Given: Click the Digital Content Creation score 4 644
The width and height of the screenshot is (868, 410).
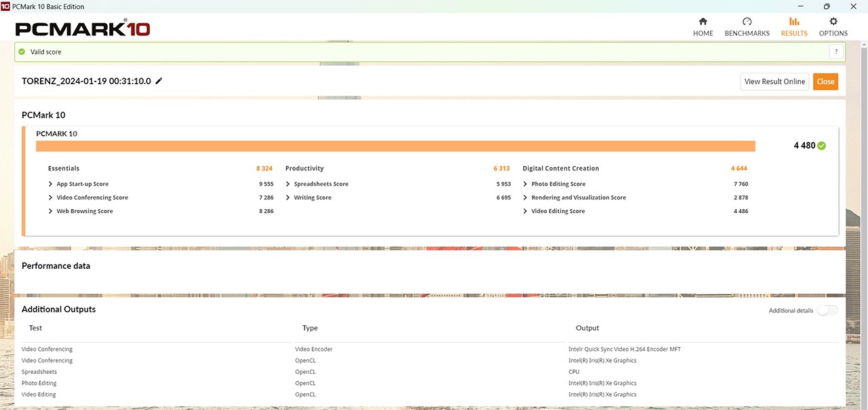Looking at the screenshot, I should [x=739, y=168].
